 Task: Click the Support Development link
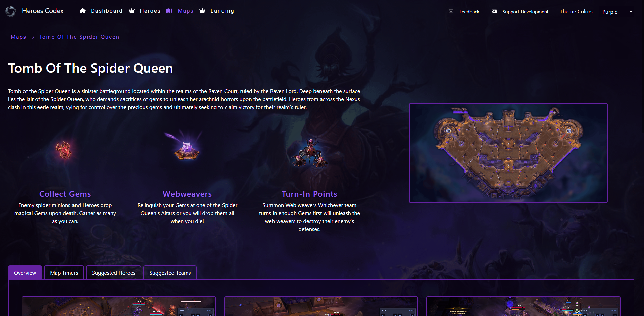pos(525,12)
